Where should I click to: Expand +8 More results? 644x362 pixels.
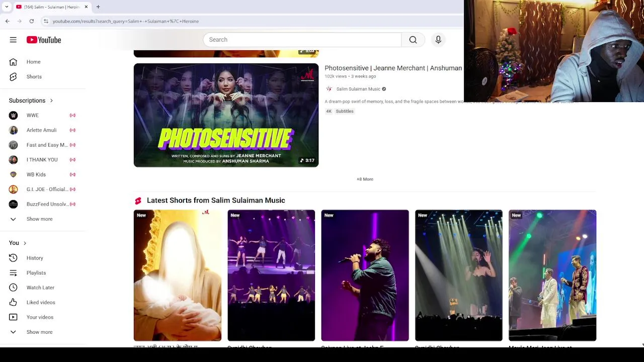(x=365, y=179)
